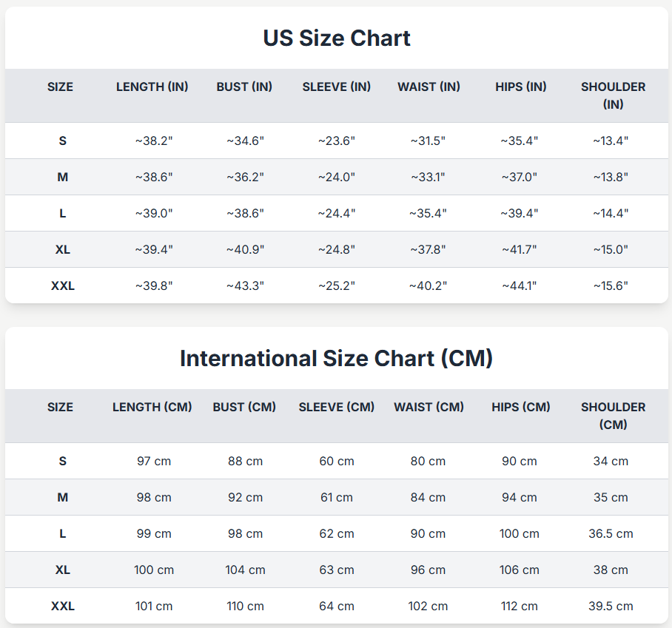Viewport: 672px width, 628px height.
Task: Click the ~36.2" bust value
Action: click(245, 177)
